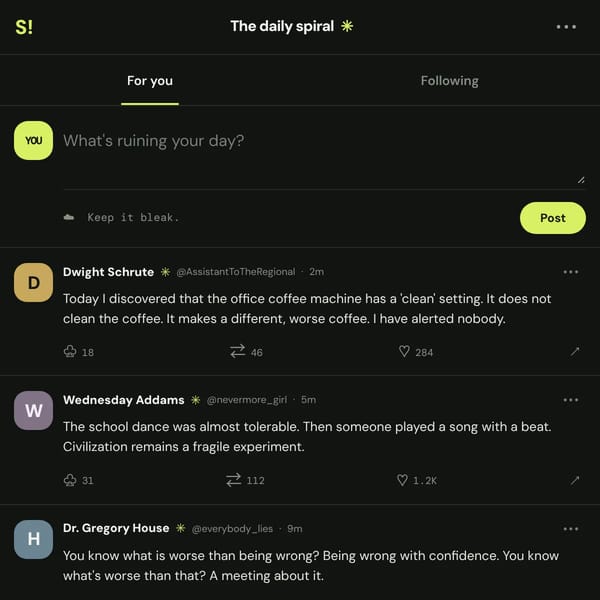Open more options on Dr. Gregory House's post
This screenshot has width=600, height=600.
(571, 529)
